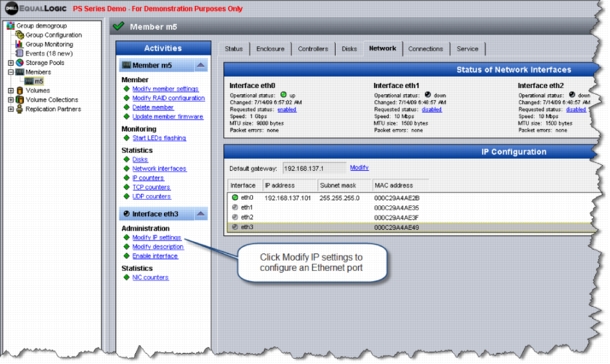Screen dimensions: 610x364
Task: Click the IP address column header
Action: [290, 186]
